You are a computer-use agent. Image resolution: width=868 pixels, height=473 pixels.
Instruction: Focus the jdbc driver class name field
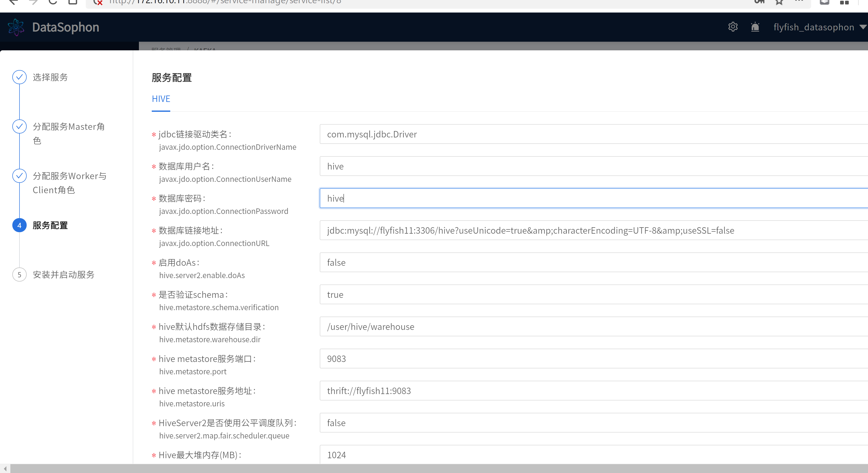[594, 134]
